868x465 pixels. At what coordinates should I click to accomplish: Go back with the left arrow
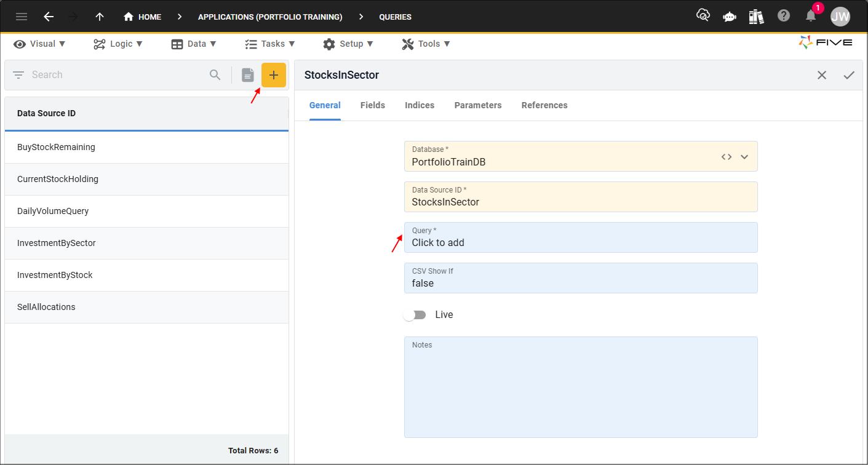(x=49, y=17)
